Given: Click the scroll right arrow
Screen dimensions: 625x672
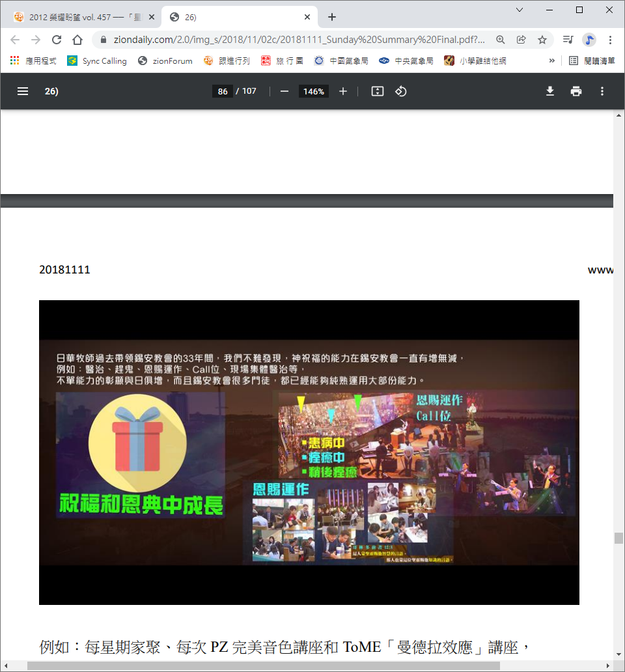Looking at the screenshot, I should click(x=608, y=665).
